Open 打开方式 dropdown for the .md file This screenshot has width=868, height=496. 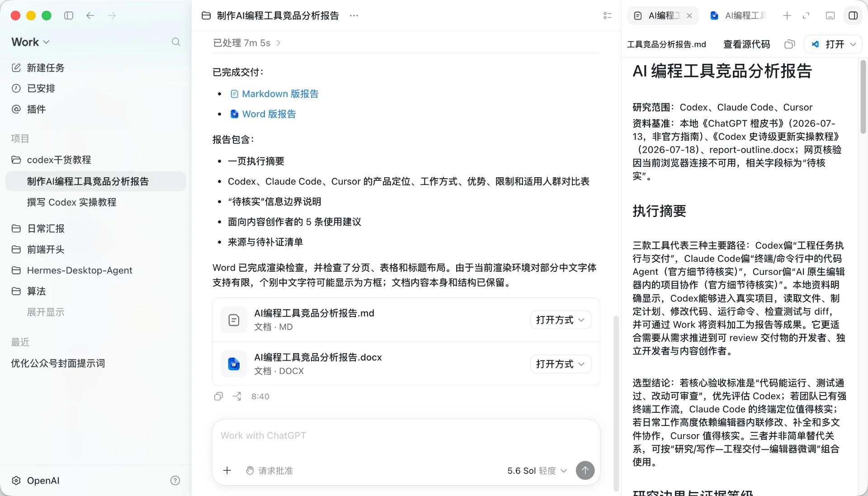[561, 320]
